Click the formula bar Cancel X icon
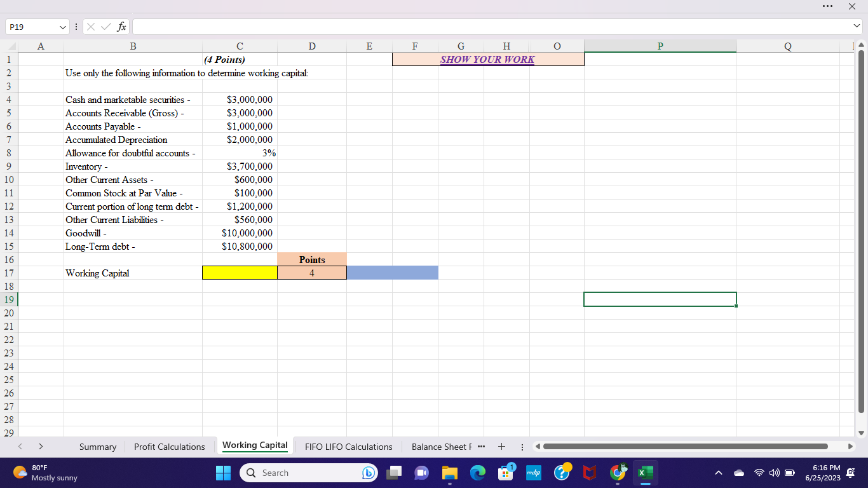 click(91, 27)
